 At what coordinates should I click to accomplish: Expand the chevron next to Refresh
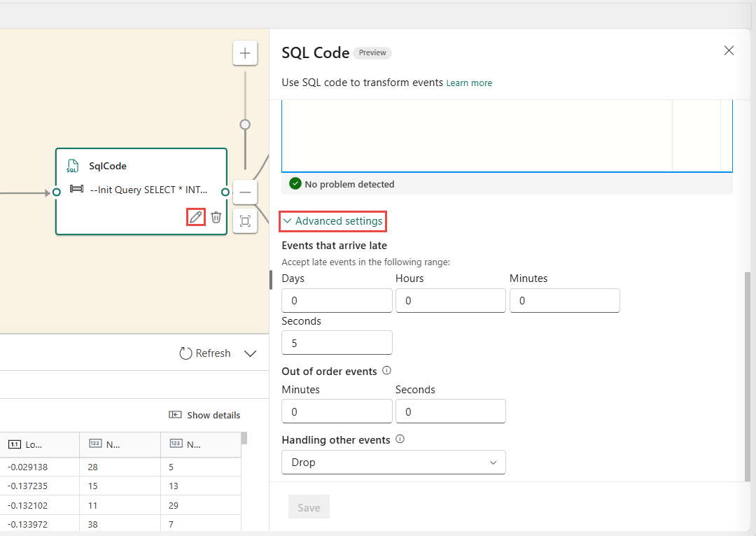(x=250, y=353)
